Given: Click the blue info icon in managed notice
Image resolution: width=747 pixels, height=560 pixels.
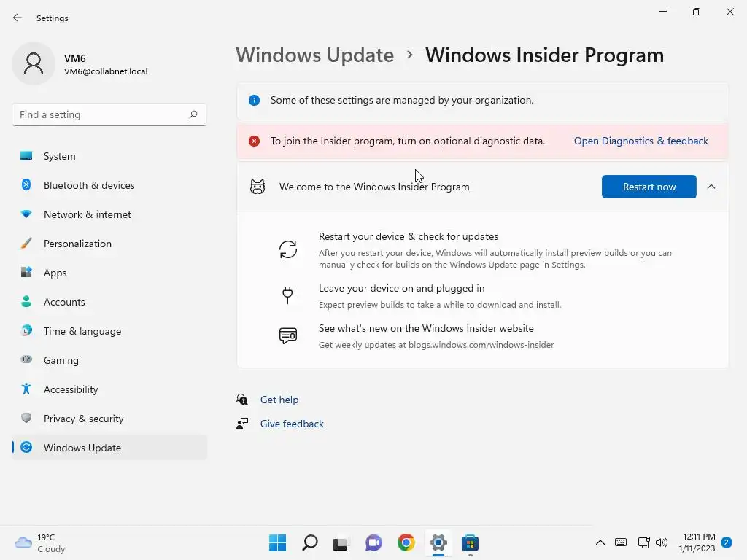Looking at the screenshot, I should [x=254, y=100].
